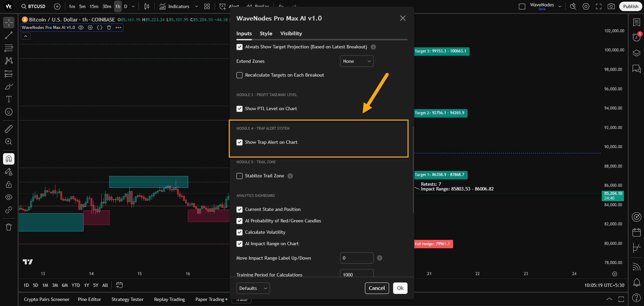Expand the timeframe chevron next to 1h

(133, 6)
